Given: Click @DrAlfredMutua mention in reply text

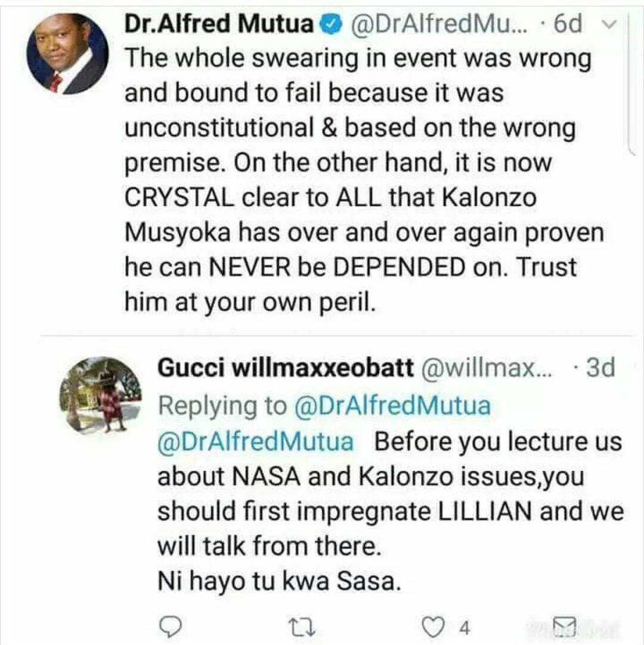Looking at the screenshot, I should click(x=256, y=442).
